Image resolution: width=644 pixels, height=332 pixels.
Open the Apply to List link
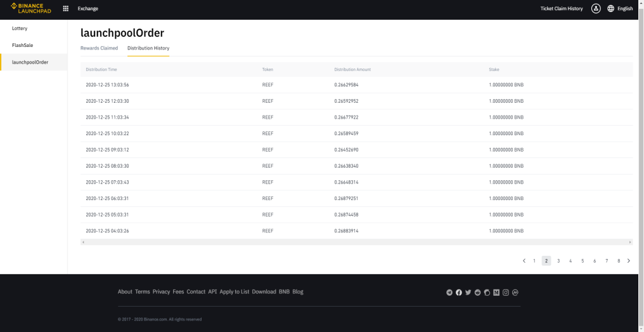[x=235, y=291]
